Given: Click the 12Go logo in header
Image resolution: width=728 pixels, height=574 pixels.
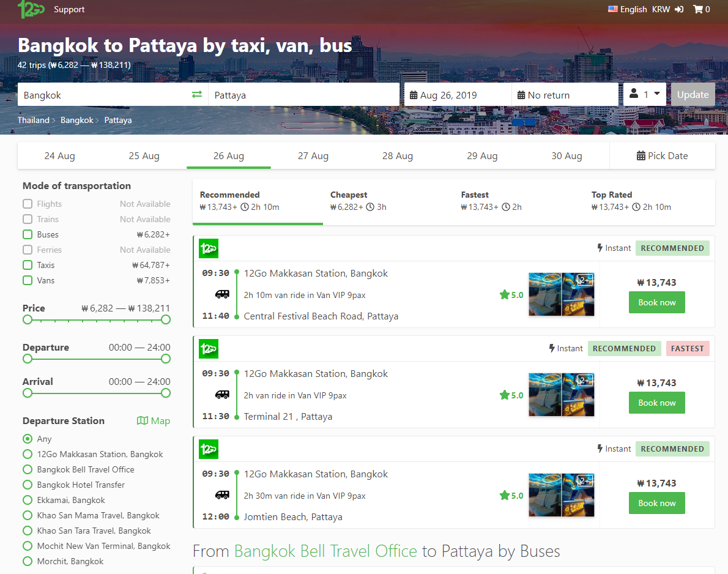Looking at the screenshot, I should [31, 9].
